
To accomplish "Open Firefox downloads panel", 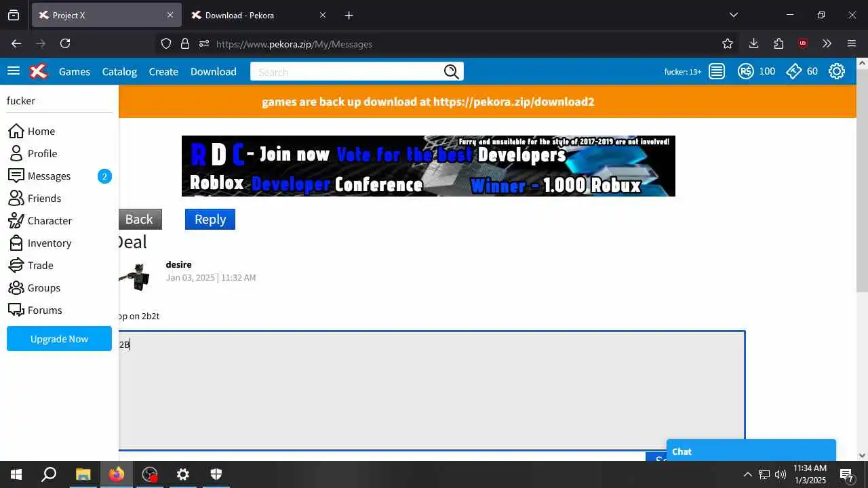I will point(753,43).
